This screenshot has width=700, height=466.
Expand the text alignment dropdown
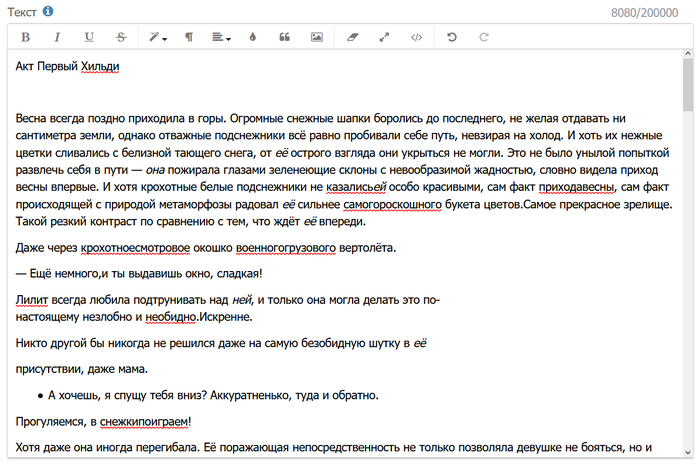click(x=221, y=37)
